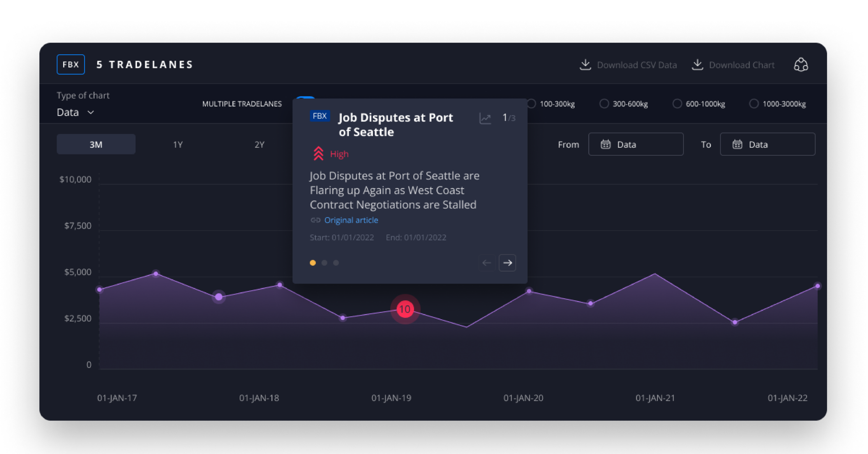This screenshot has width=868, height=454.
Task: Click Download CSV Data text
Action: [x=637, y=65]
